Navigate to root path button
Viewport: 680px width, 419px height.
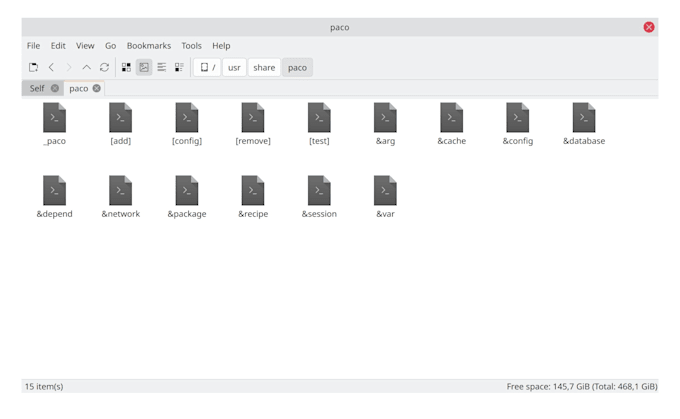coord(207,67)
